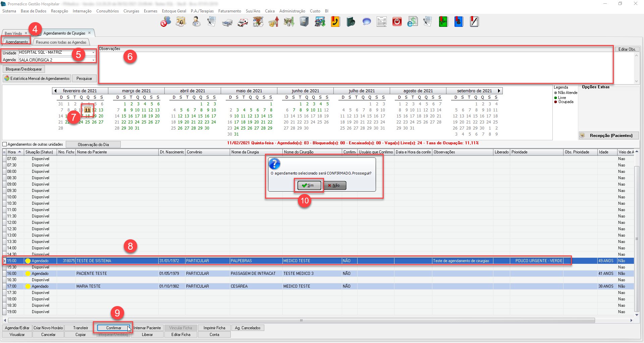Go to the next calendar months arrow
Image resolution: width=644 pixels, height=343 pixels.
coord(499,91)
